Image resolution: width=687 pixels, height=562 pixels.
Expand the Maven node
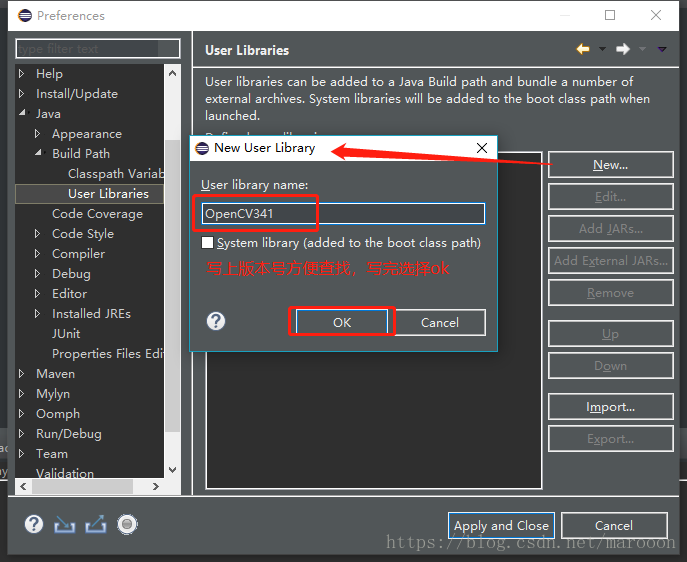click(x=21, y=373)
